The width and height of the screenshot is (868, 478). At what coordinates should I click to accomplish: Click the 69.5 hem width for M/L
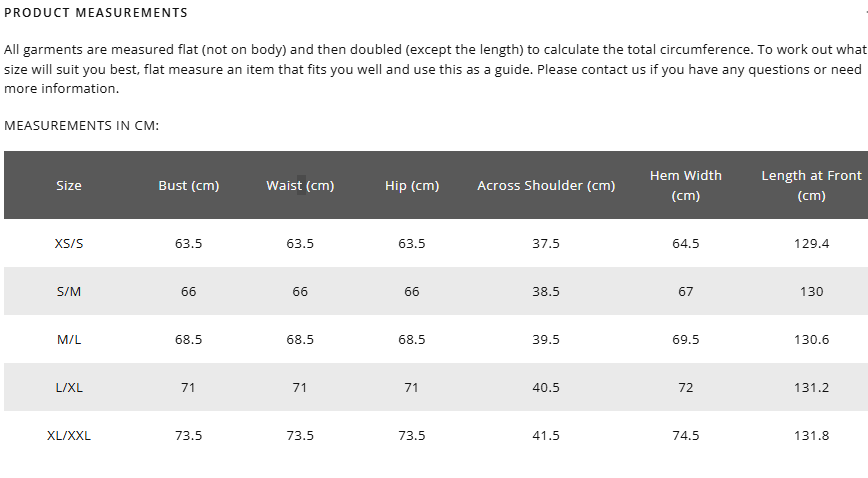686,339
